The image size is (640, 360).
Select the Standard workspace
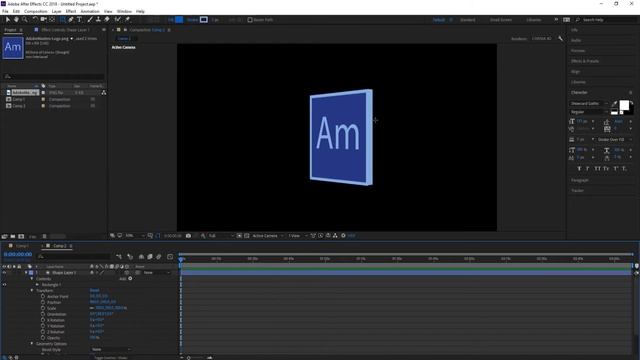tap(468, 20)
